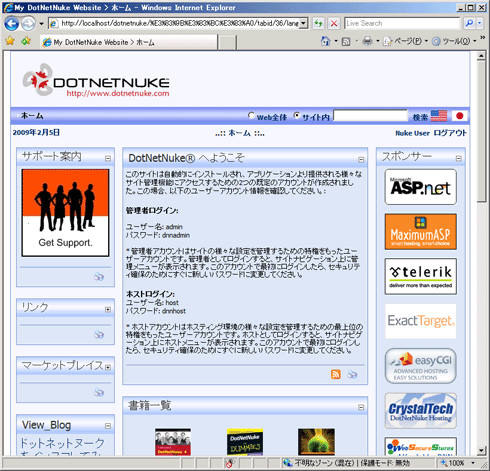
Task: Click the Add to Favorites icon
Action: (26, 41)
